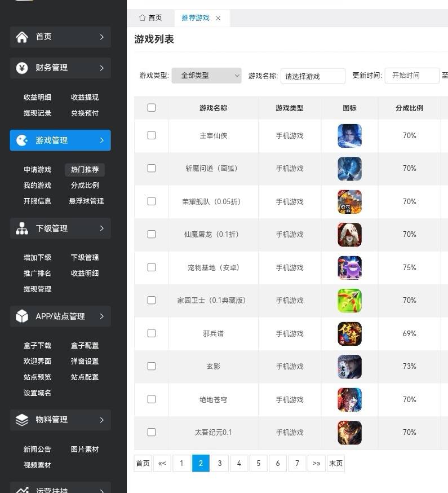The height and width of the screenshot is (493, 448).
Task: Click the home icon in sidebar
Action: [x=22, y=37]
